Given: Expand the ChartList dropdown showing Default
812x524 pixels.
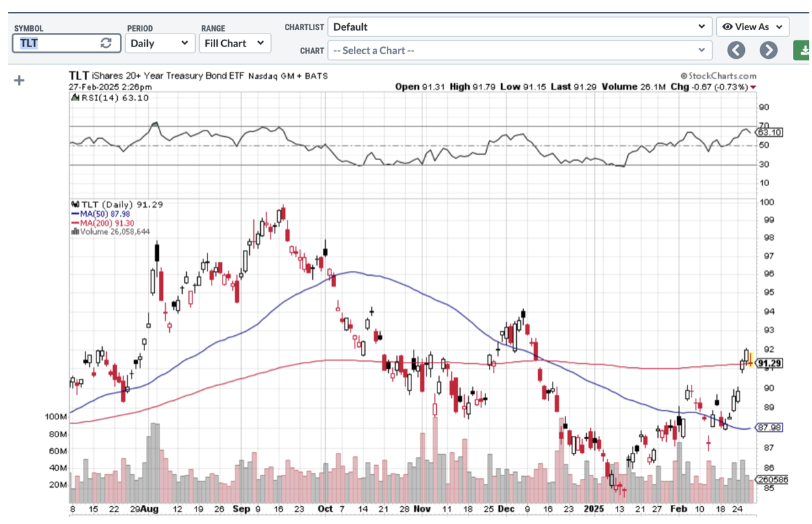Looking at the screenshot, I should click(519, 27).
